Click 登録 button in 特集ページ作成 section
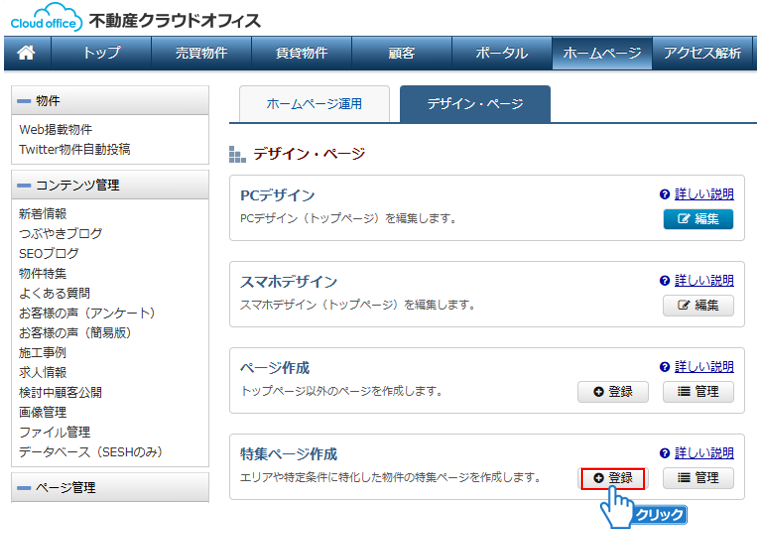Image resolution: width=757 pixels, height=534 pixels. (x=613, y=478)
